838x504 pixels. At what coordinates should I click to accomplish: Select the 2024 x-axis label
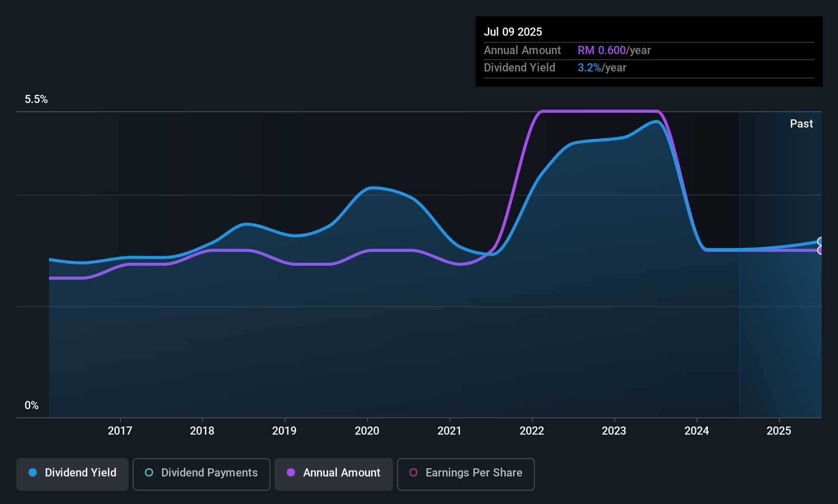pos(697,431)
